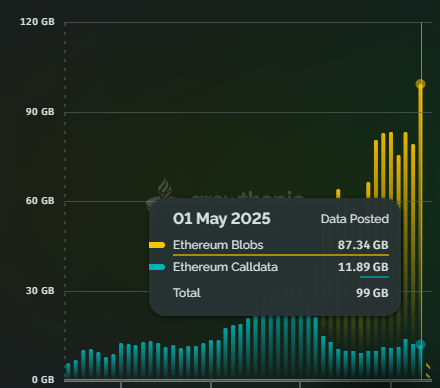Viewport: 440px width, 388px height.
Task: Click the striped yellow partial bar after May 2025
Action: pyautogui.click(x=428, y=371)
